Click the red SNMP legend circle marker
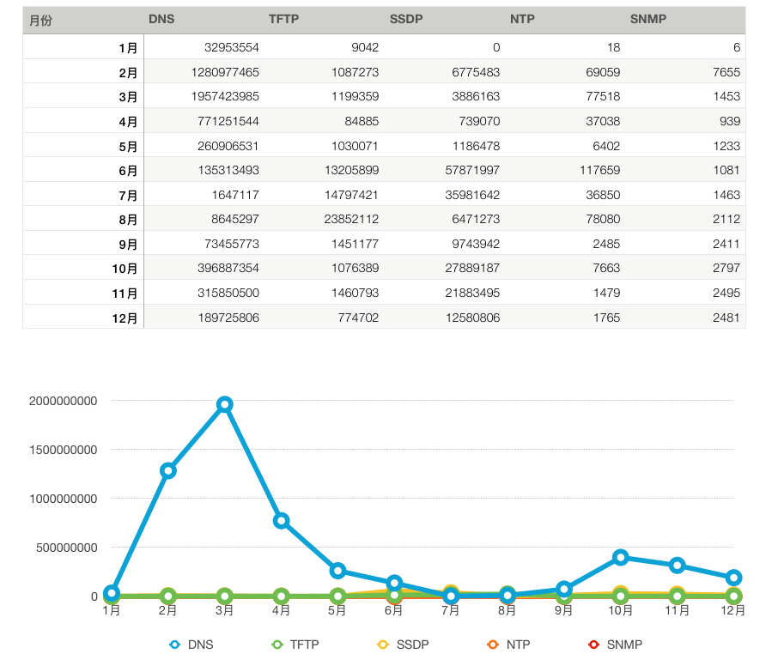 tap(593, 645)
